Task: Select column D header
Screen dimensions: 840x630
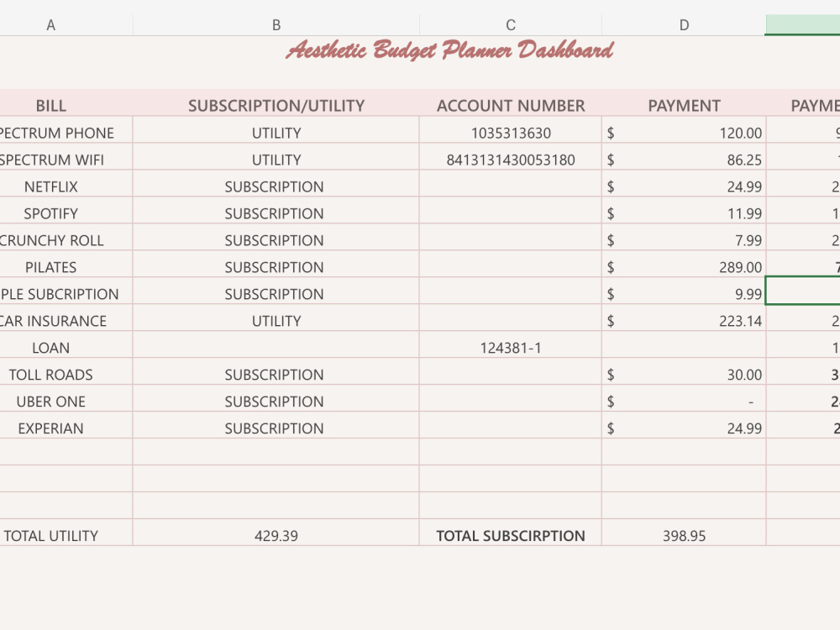Action: pyautogui.click(x=684, y=25)
